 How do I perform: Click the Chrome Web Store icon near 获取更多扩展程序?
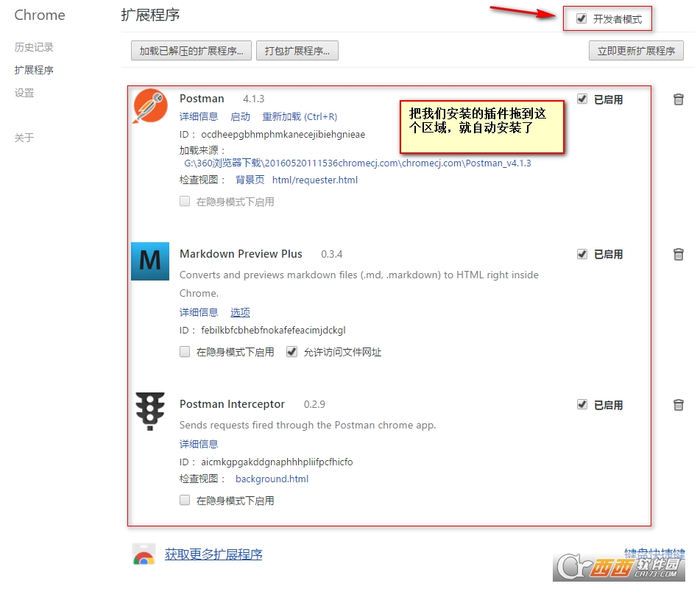143,554
